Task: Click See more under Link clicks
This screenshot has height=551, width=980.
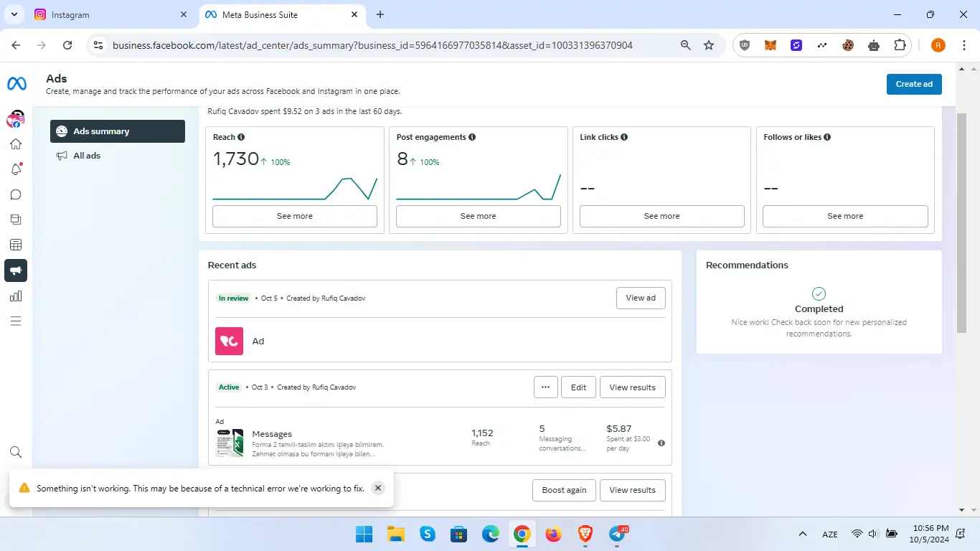Action: point(661,216)
